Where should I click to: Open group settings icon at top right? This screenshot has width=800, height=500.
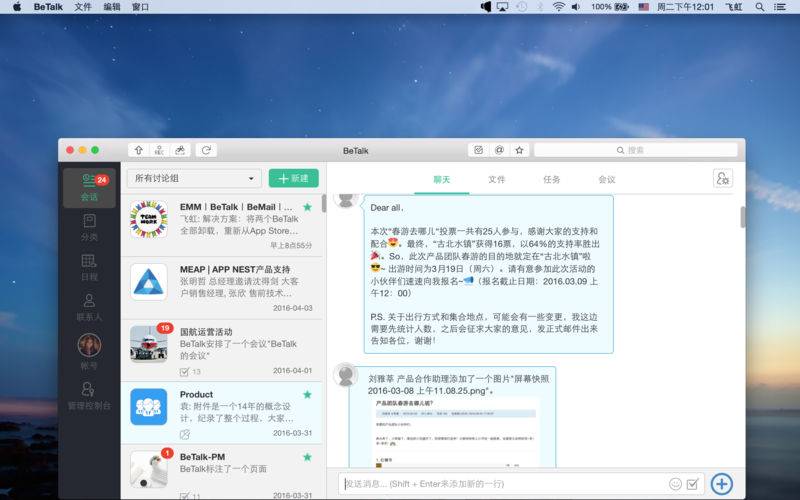[x=723, y=179]
